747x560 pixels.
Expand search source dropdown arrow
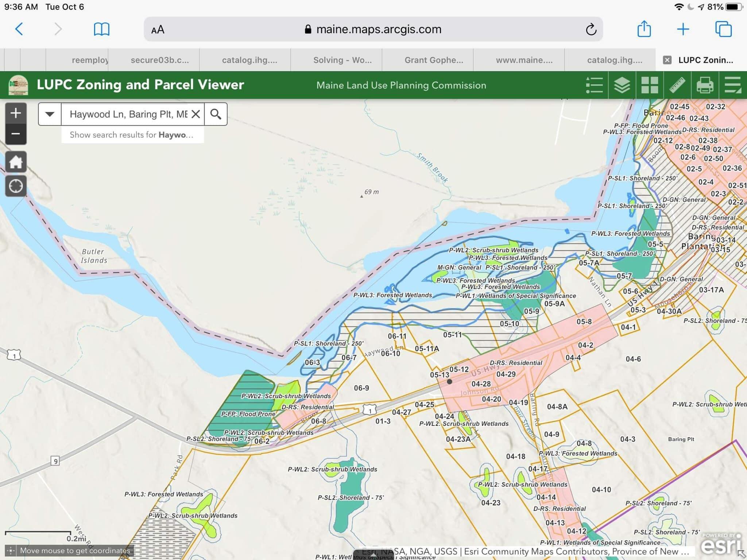point(50,114)
